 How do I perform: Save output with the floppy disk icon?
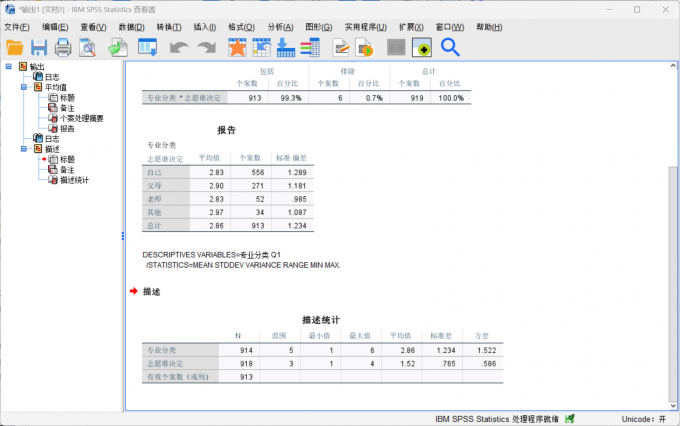click(39, 47)
